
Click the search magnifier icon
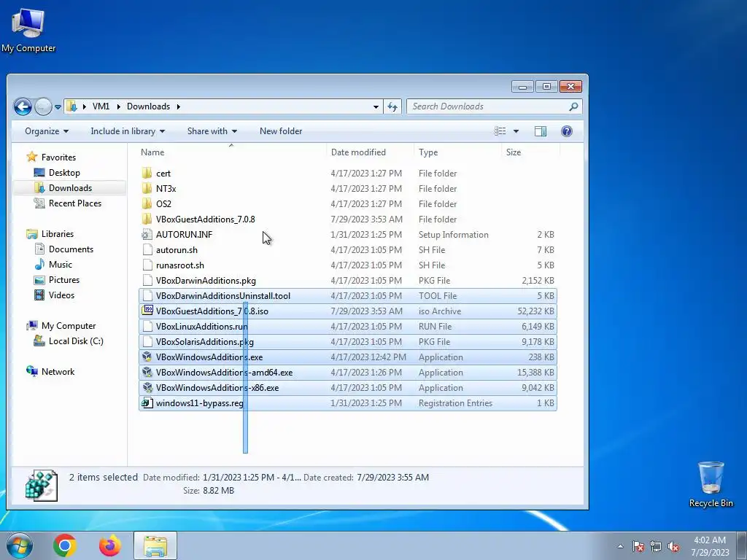(x=573, y=106)
